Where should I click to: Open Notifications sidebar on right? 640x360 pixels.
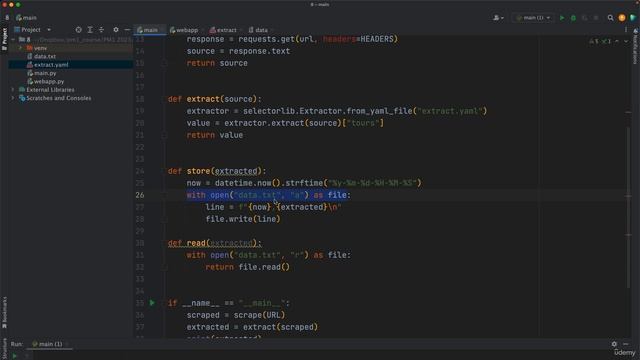click(x=636, y=47)
